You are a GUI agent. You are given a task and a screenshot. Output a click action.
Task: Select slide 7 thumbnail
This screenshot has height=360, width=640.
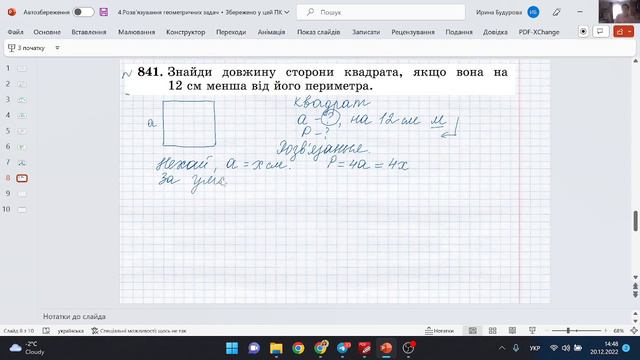(x=22, y=162)
